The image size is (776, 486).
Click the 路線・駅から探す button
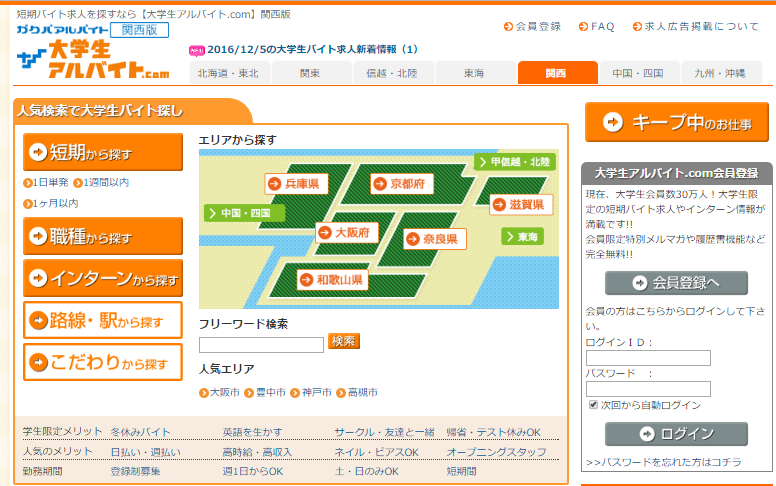[103, 320]
